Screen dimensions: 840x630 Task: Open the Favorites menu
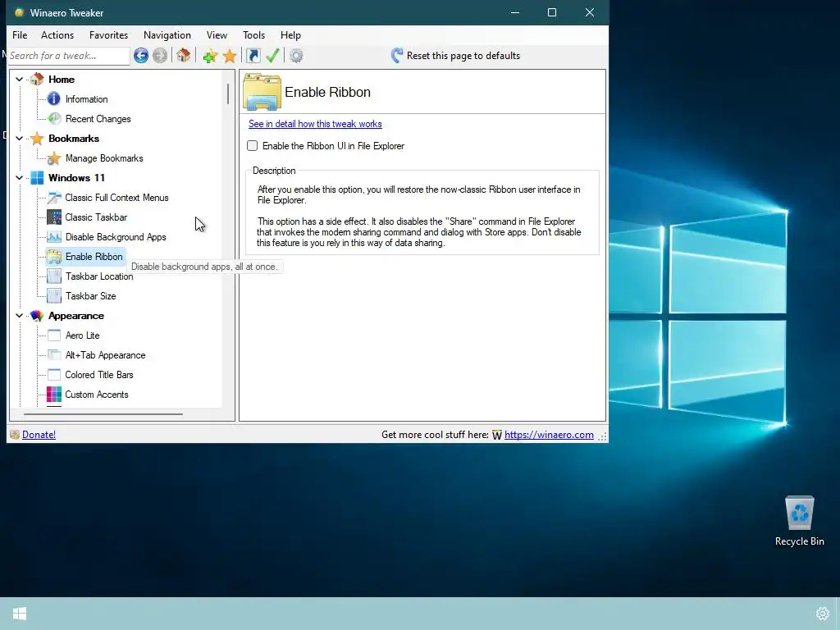[x=109, y=34]
